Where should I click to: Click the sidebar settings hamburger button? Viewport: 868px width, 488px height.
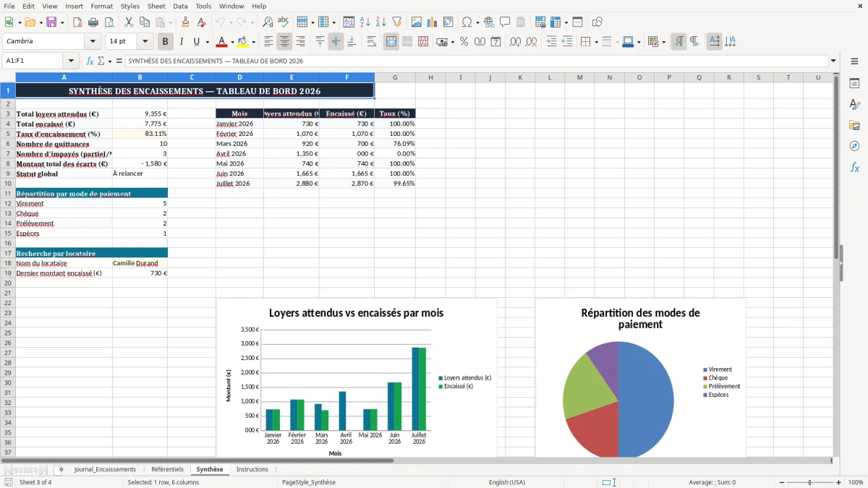[854, 62]
